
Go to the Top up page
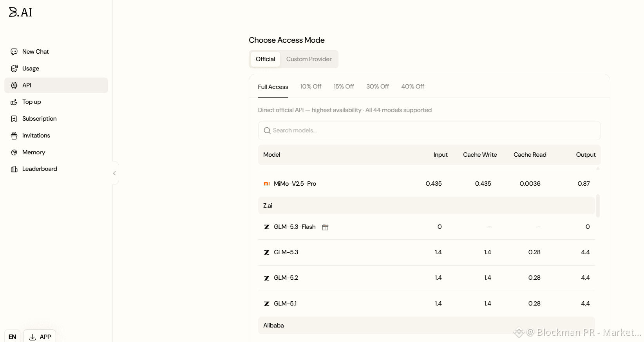(56, 102)
